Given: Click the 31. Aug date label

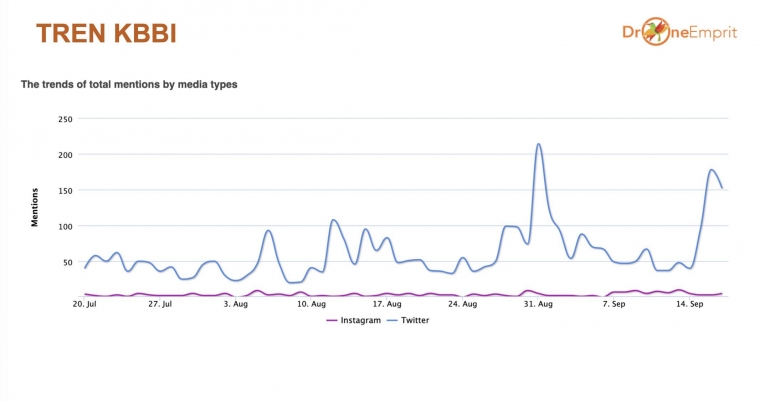Looking at the screenshot, I should point(538,304).
